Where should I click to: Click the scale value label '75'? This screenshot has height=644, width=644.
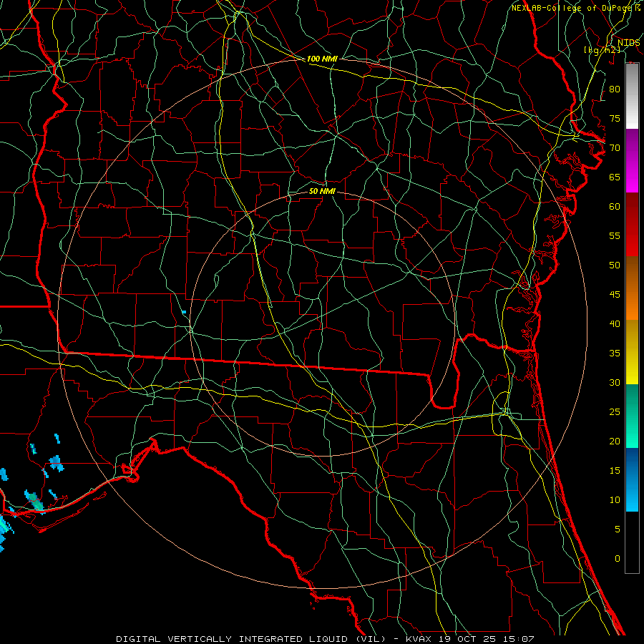[x=615, y=118]
